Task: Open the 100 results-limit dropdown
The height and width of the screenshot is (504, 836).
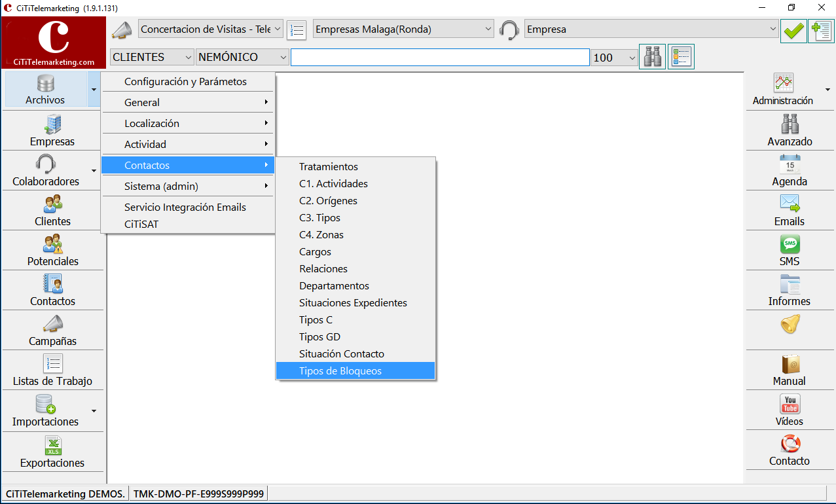Action: (x=614, y=58)
